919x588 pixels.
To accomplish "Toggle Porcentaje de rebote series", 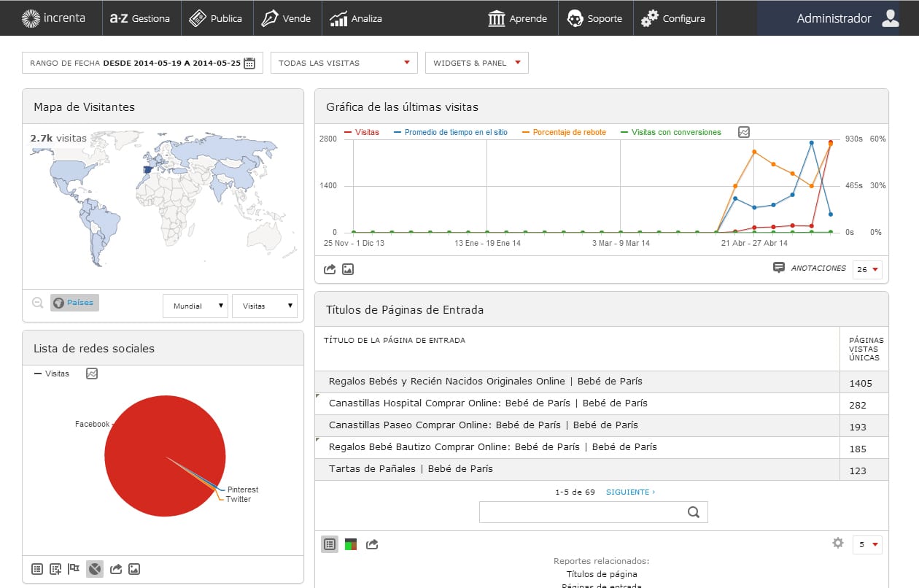I will coord(563,132).
